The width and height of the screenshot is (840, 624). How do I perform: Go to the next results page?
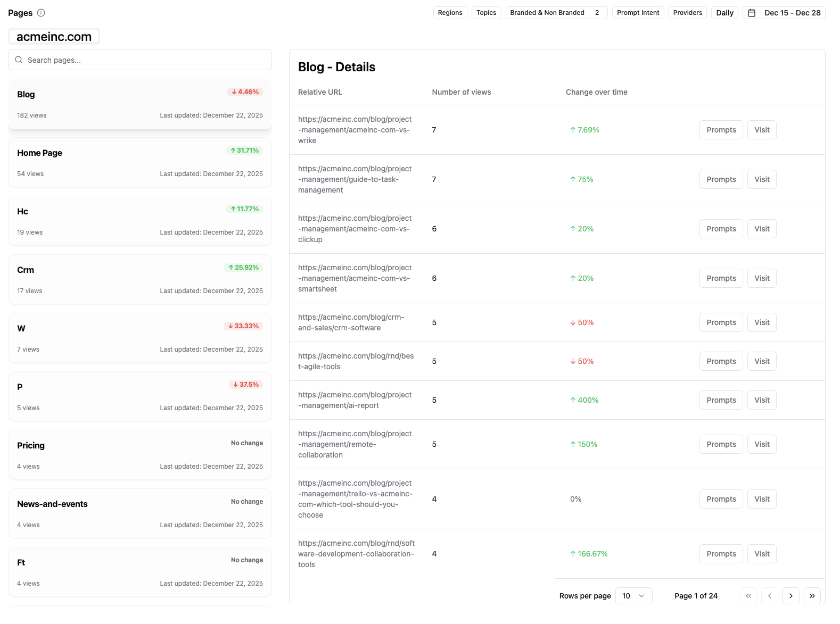(790, 596)
